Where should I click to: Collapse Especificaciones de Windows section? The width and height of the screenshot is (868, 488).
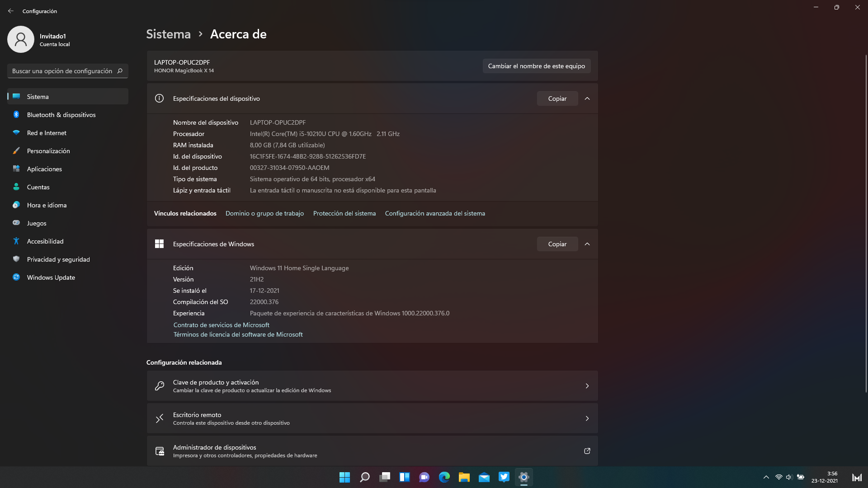pos(587,244)
